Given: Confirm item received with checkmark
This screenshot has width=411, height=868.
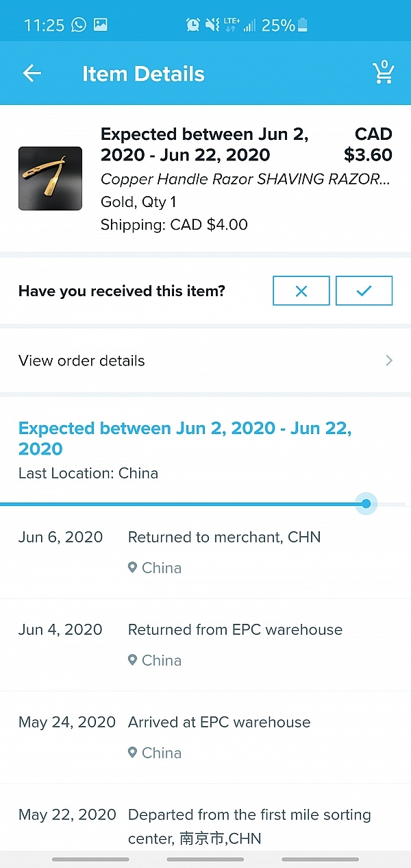Looking at the screenshot, I should coord(364,291).
